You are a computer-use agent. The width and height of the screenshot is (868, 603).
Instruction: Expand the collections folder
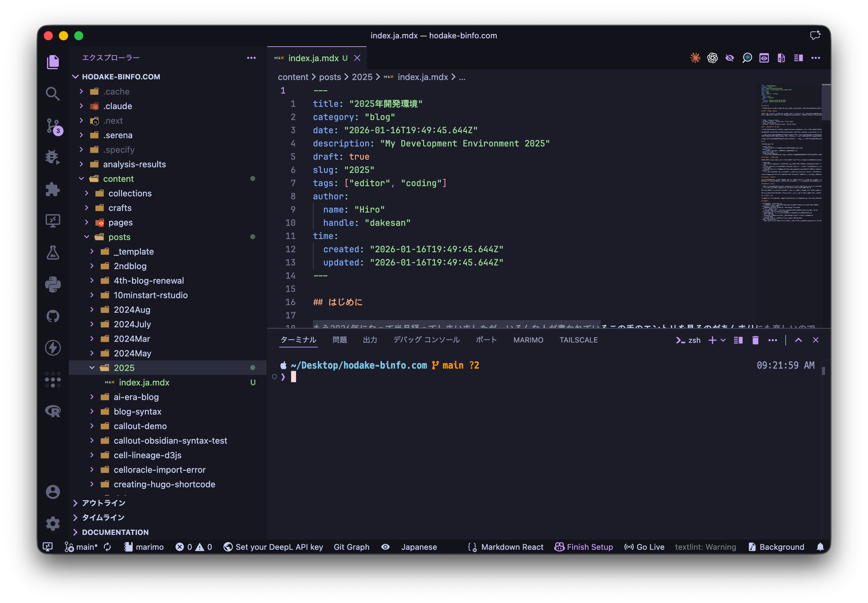pyautogui.click(x=130, y=193)
